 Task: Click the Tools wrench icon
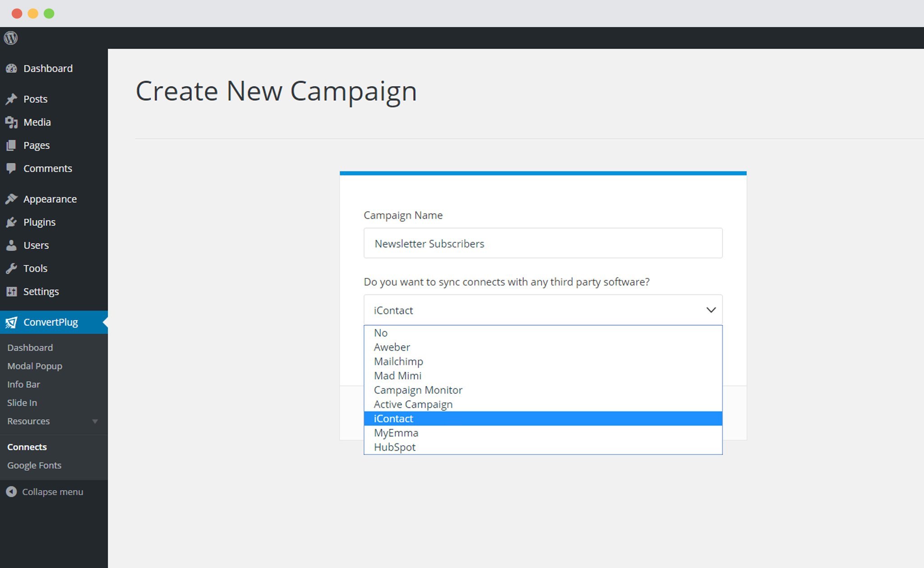tap(11, 268)
